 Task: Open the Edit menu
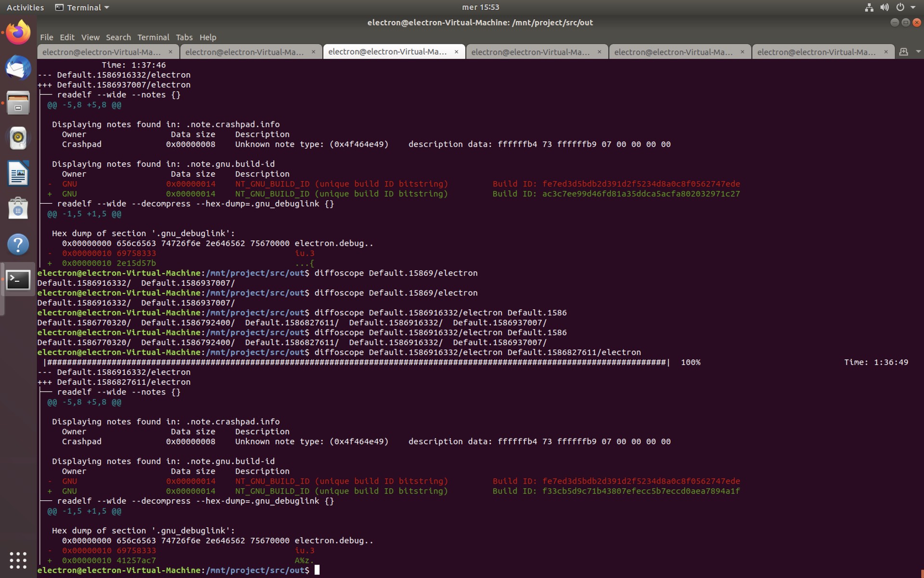point(67,37)
